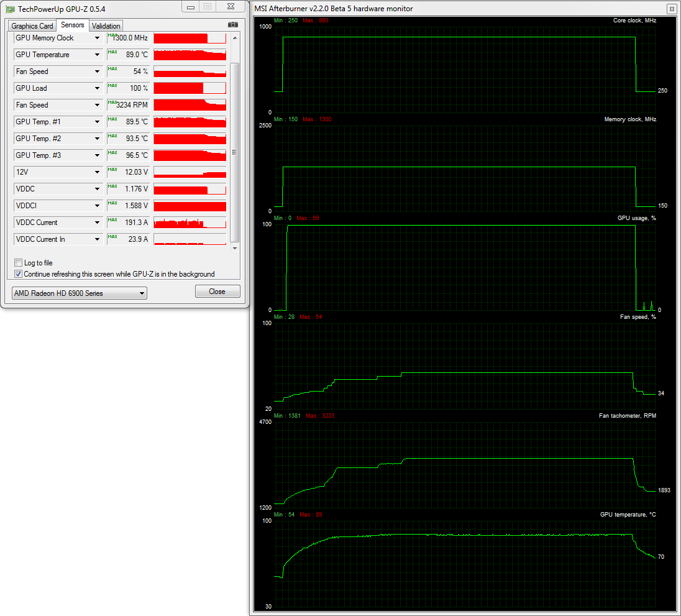Click the GPU-Z app icon in title bar
Viewport: 681px width, 616px height.
pyautogui.click(x=9, y=9)
